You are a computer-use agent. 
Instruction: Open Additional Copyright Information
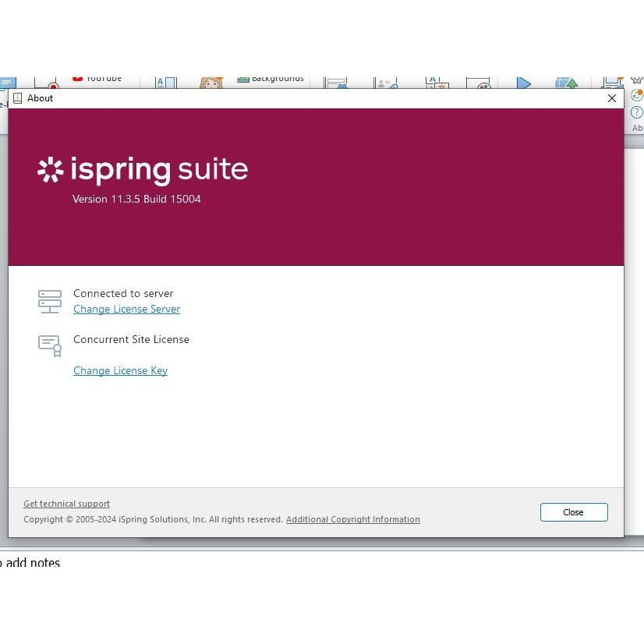coord(352,519)
